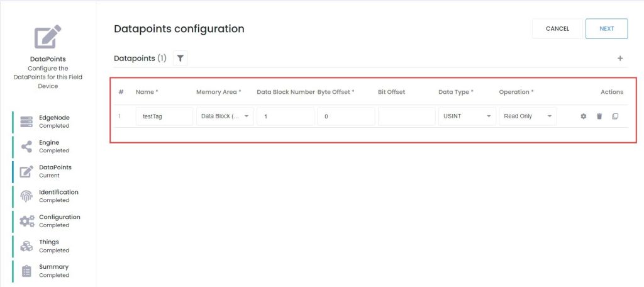Go to the Summary step
Viewport: 644px width, 287px height.
point(54,271)
